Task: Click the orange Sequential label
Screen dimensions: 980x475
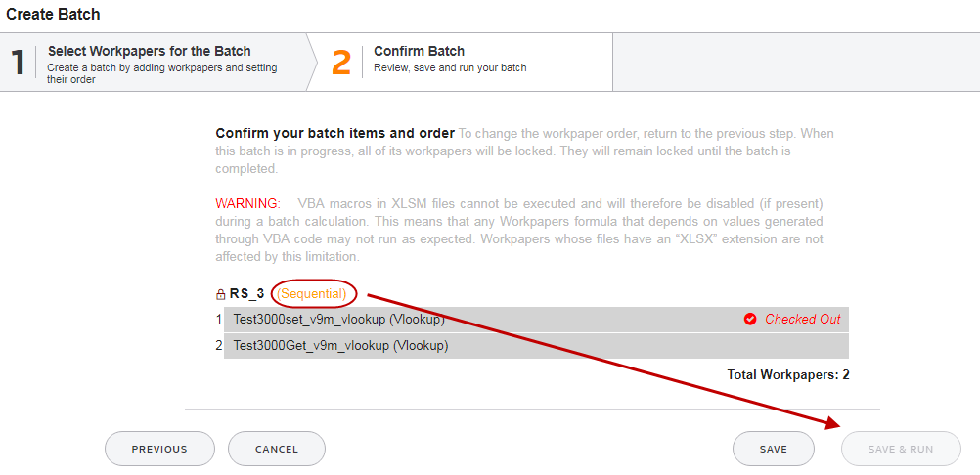Action: point(312,293)
